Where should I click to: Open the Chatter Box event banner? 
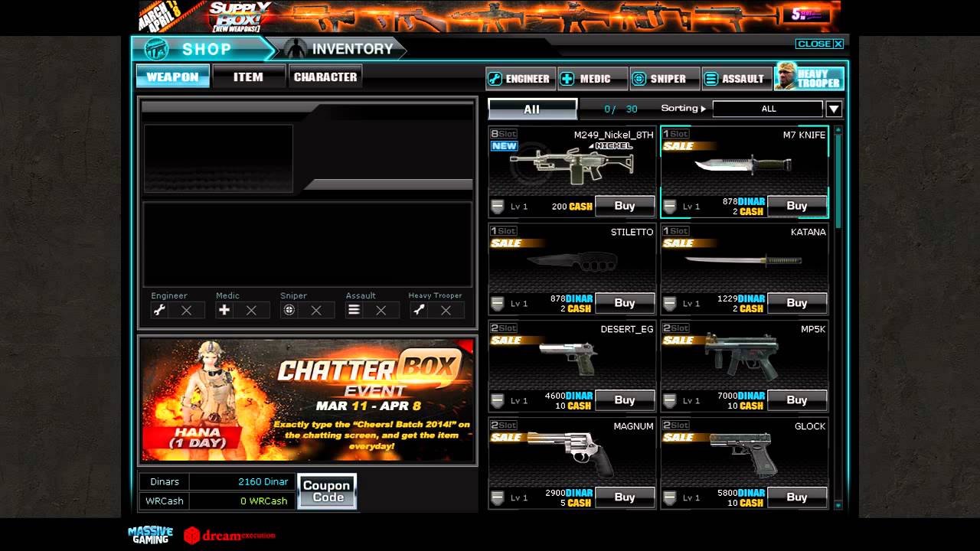pyautogui.click(x=308, y=400)
